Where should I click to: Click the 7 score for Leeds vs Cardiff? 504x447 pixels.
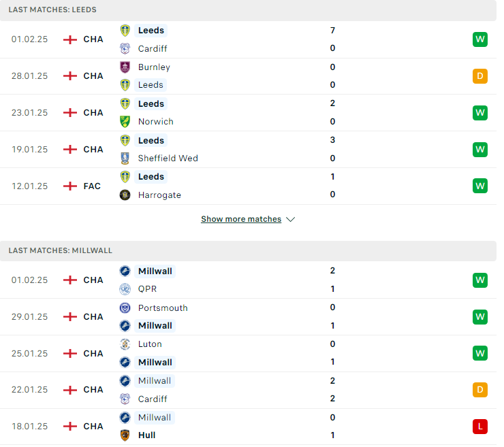pos(332,31)
